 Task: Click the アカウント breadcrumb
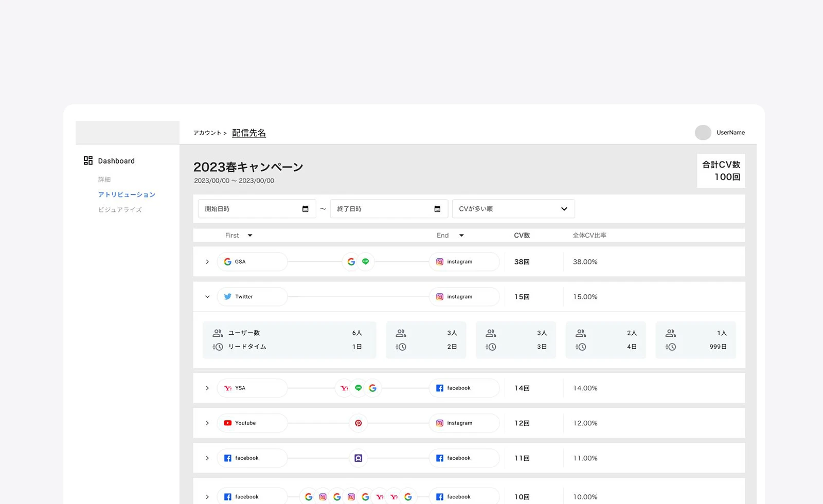click(x=207, y=133)
